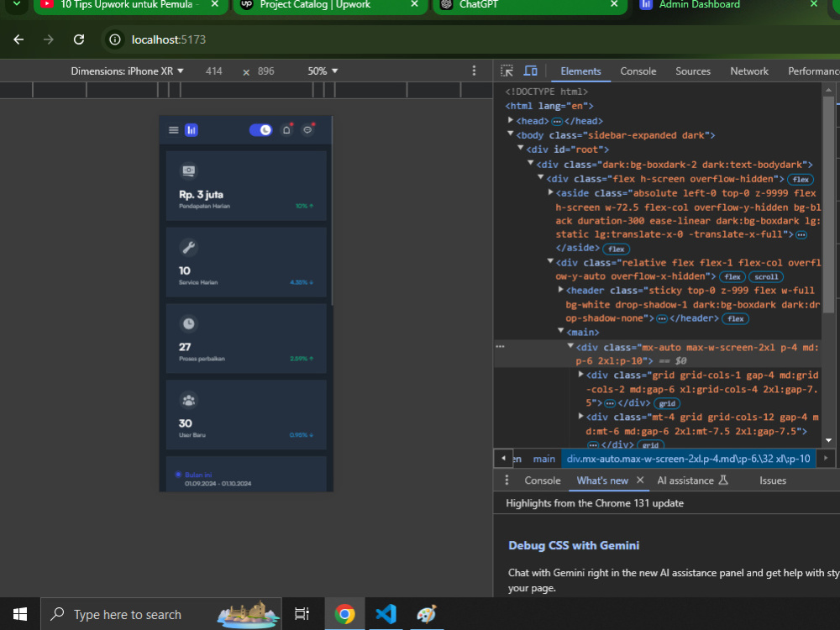Click the width 414 dimension field
The image size is (840, 630).
213,71
